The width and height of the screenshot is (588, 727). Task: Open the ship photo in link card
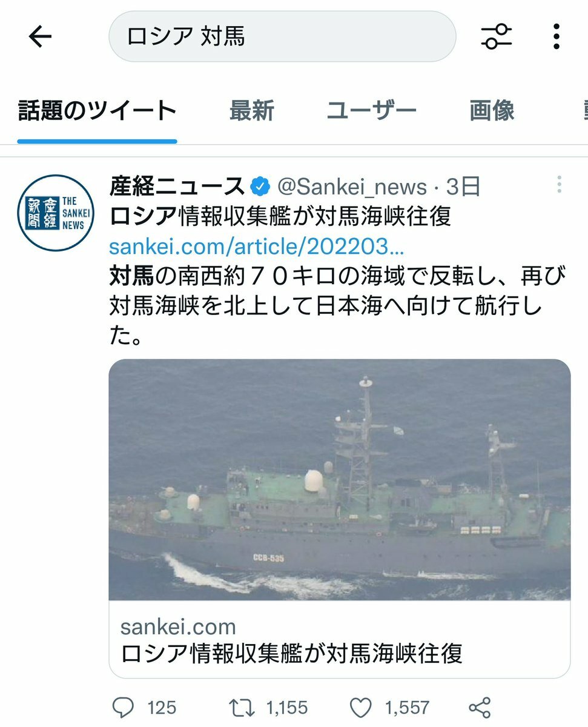(340, 480)
